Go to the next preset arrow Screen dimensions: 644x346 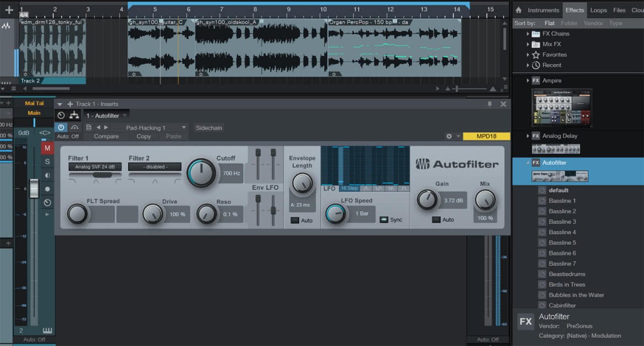point(106,127)
